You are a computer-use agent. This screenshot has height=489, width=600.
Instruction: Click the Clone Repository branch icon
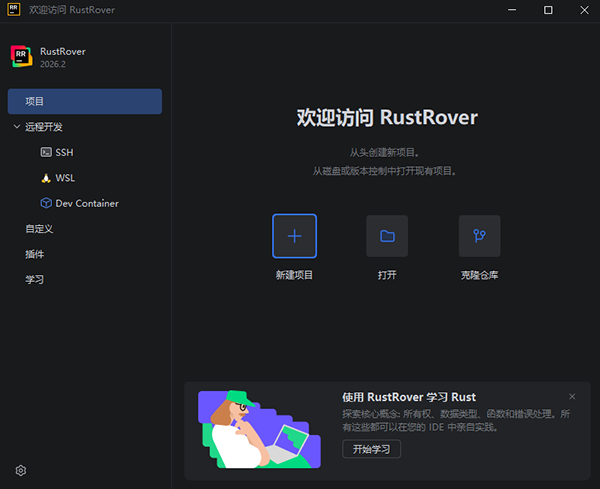pos(479,236)
